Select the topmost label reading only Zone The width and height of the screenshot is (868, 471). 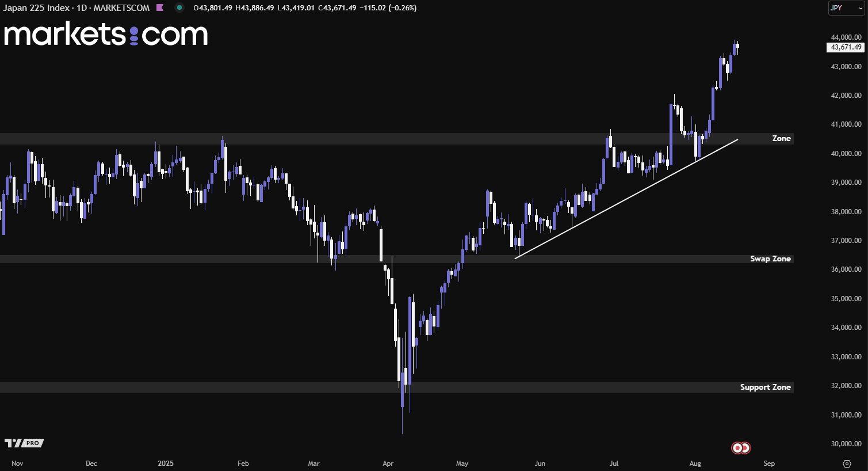pyautogui.click(x=781, y=139)
